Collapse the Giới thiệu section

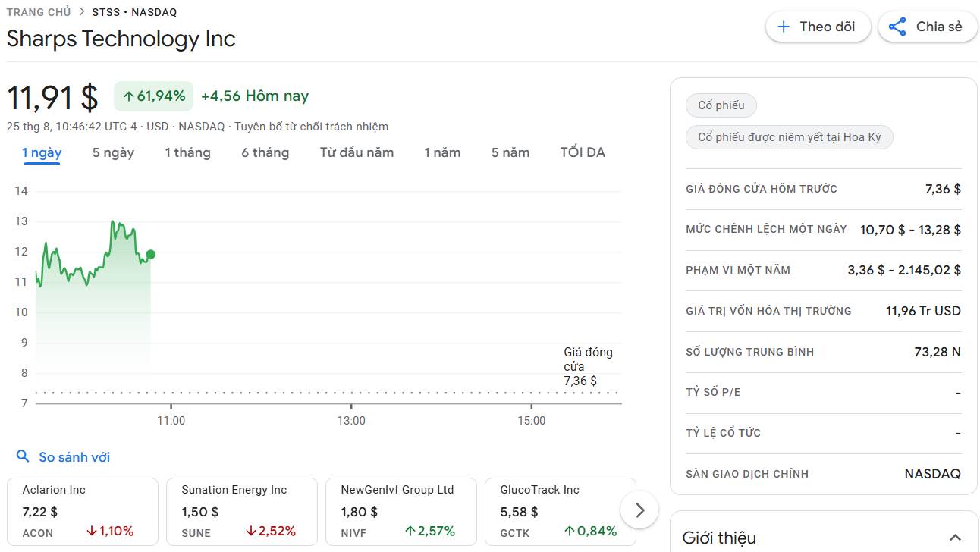coord(955,538)
